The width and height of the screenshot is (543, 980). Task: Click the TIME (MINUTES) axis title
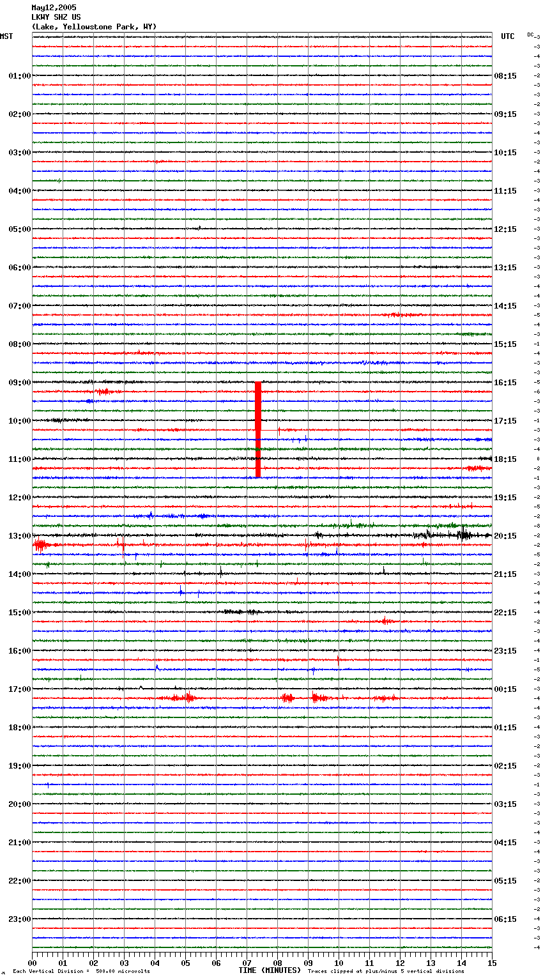270,970
